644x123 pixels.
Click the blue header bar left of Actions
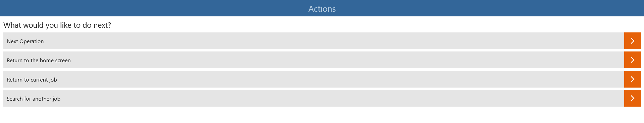pos(151,8)
